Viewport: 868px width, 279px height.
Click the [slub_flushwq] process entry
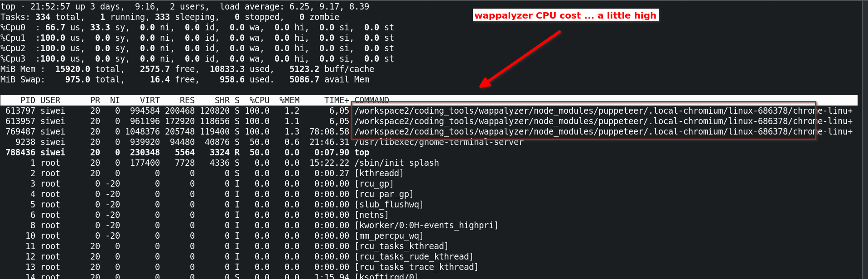[x=389, y=205]
